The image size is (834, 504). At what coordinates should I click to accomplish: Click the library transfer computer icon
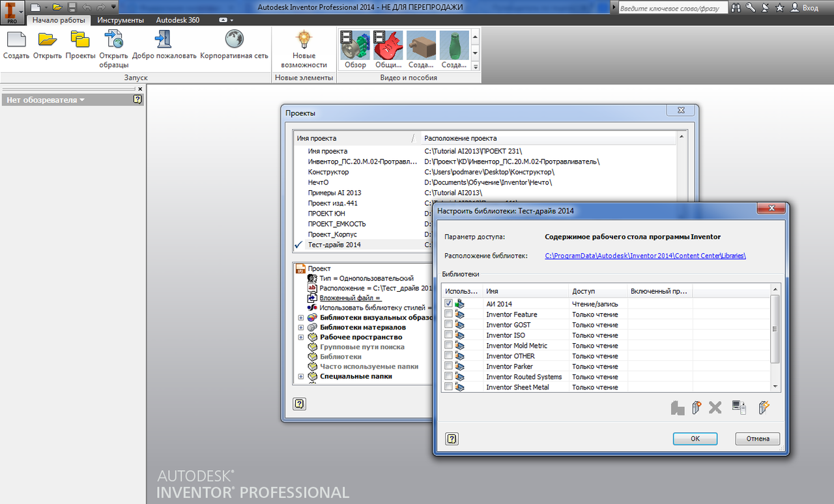click(739, 408)
